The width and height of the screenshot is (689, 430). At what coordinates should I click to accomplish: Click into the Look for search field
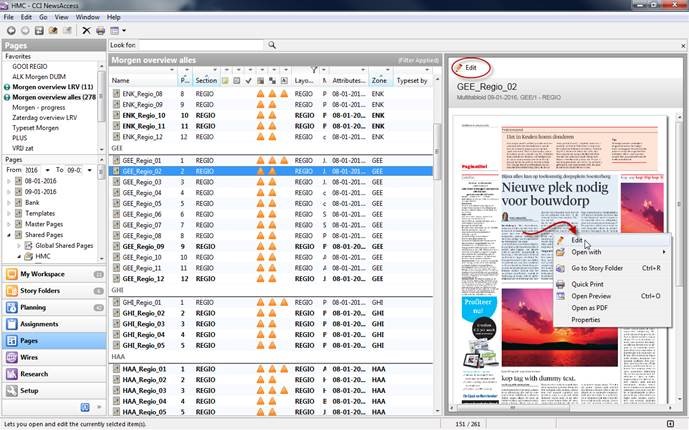click(x=202, y=45)
